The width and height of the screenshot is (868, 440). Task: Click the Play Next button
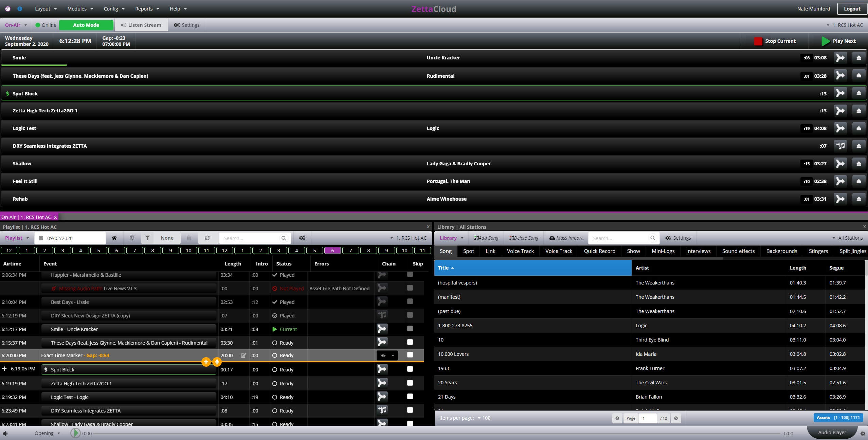(838, 41)
